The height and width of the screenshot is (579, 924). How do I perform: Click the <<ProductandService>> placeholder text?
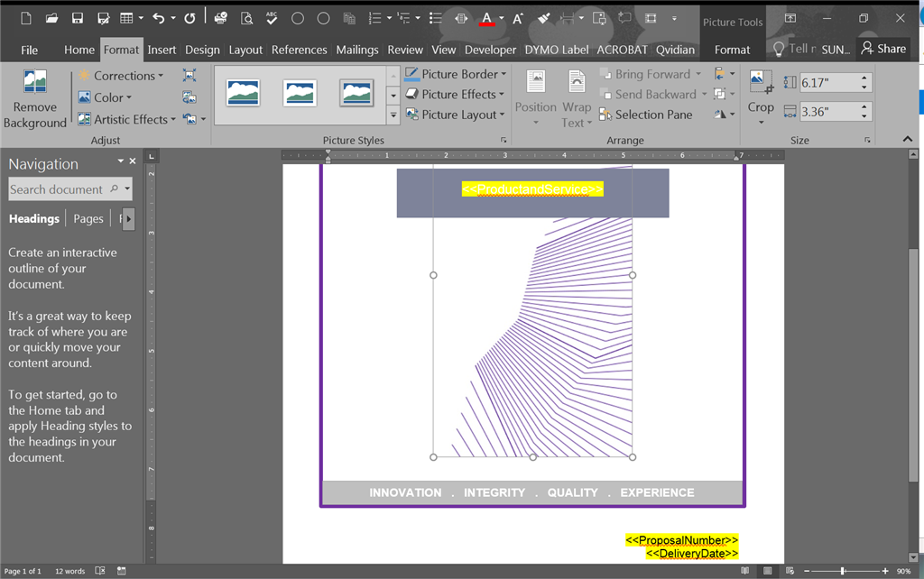tap(532, 189)
